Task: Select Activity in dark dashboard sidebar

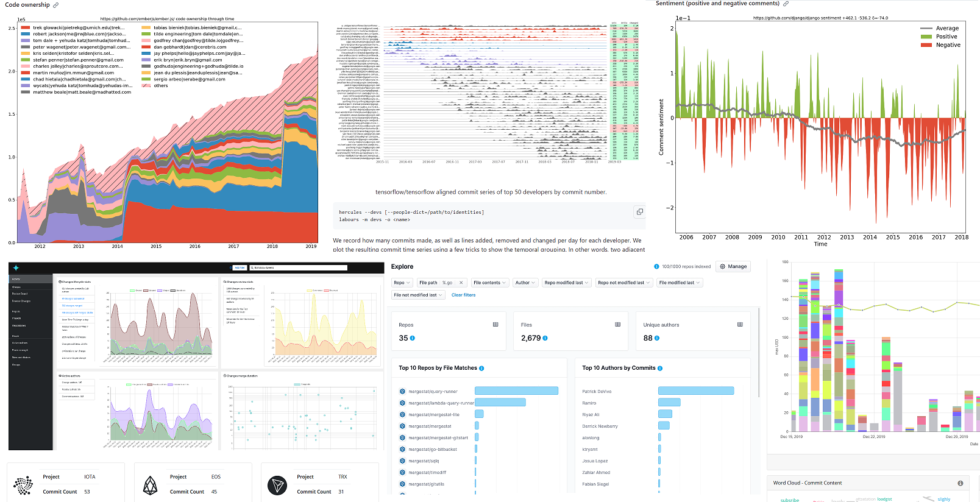Action: pos(30,279)
